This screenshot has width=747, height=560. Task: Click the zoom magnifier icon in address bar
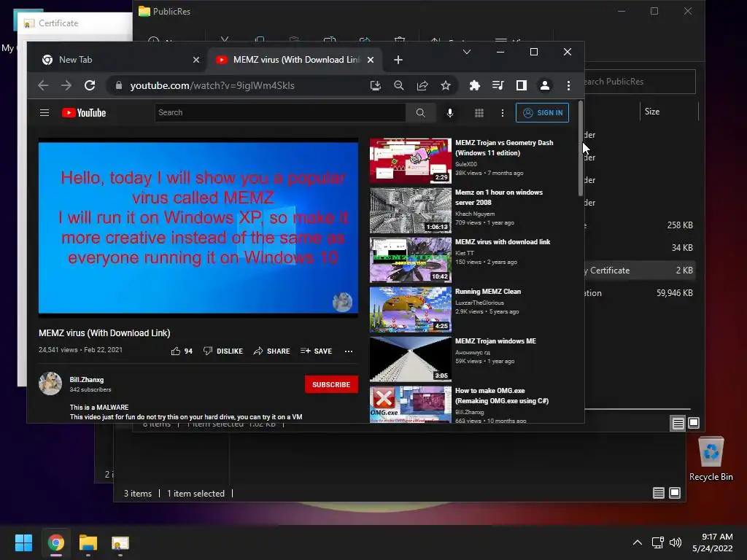click(x=399, y=85)
